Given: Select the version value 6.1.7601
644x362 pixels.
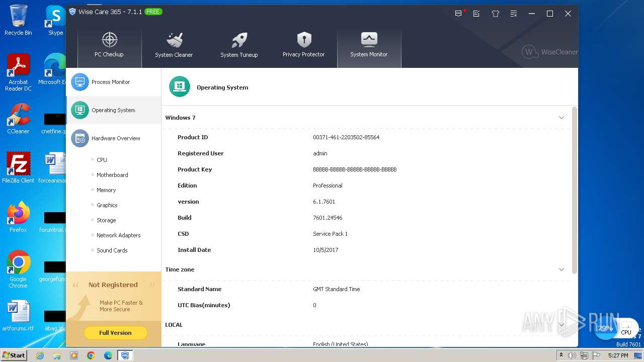Looking at the screenshot, I should 324,202.
